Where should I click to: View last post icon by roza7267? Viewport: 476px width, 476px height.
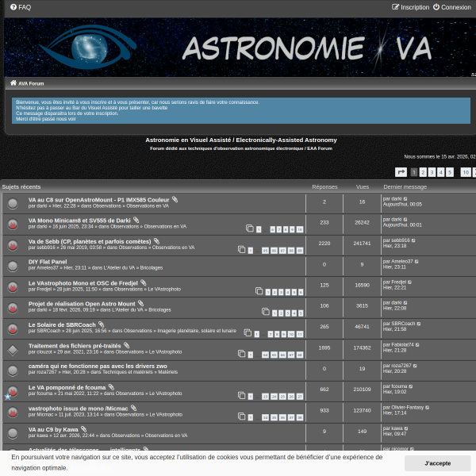[415, 366]
